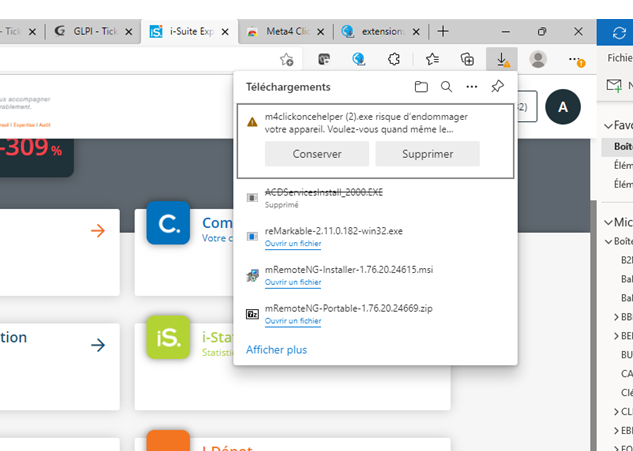Pin the Téléchargements panel
The image size is (633, 451).
pyautogui.click(x=497, y=87)
